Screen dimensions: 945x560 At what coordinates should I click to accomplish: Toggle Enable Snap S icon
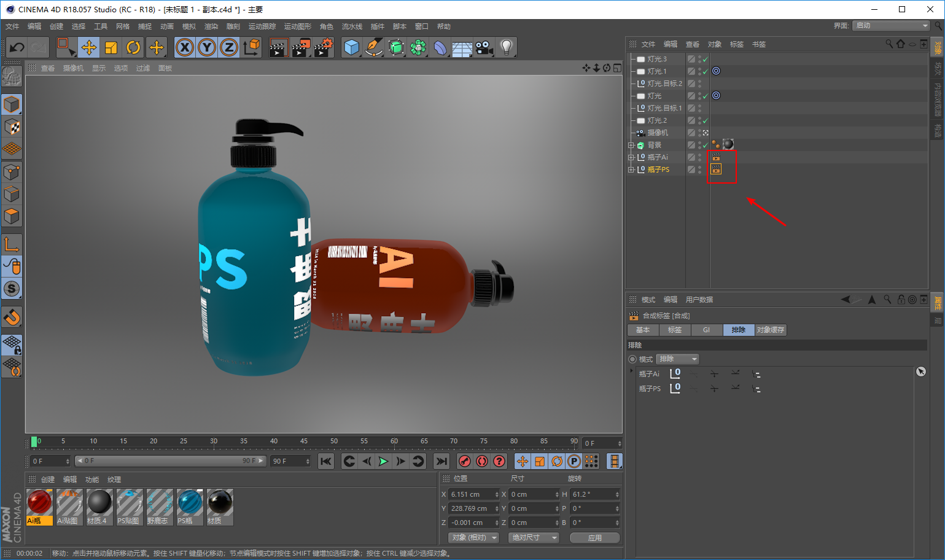(x=12, y=289)
